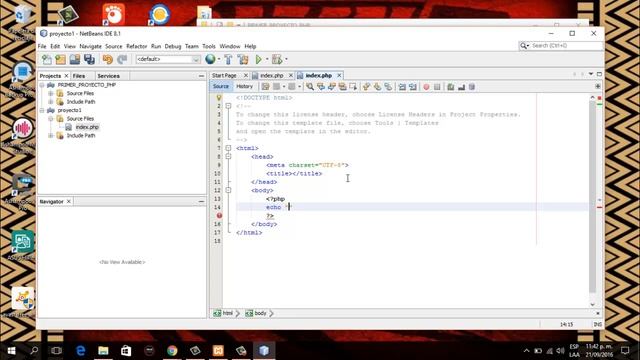Toggle Bookmark icon in editor toolbar

388,87
